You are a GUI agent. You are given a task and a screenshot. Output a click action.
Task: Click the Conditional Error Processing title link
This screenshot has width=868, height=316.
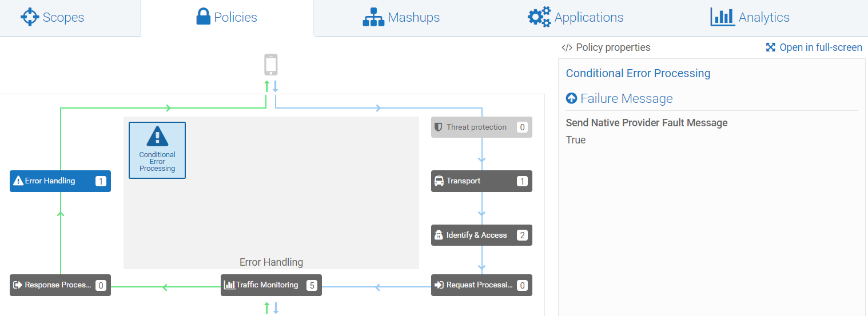tap(638, 73)
